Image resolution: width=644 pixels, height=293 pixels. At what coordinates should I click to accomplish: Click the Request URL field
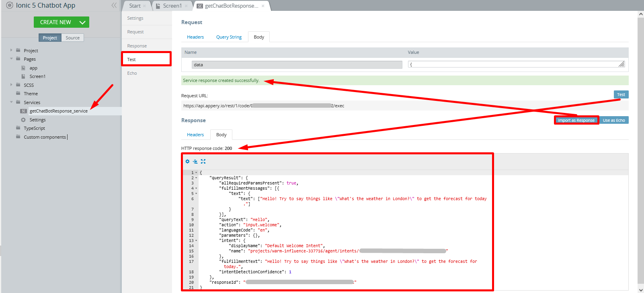pos(405,106)
